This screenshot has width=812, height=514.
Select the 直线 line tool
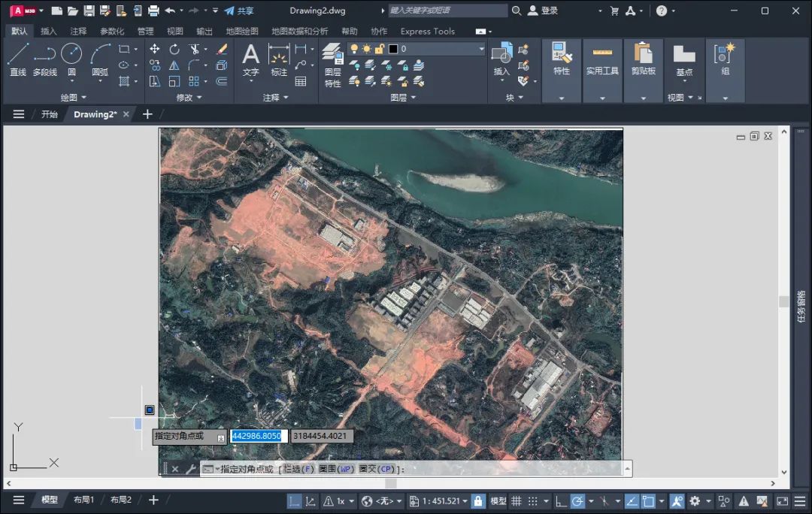17,59
